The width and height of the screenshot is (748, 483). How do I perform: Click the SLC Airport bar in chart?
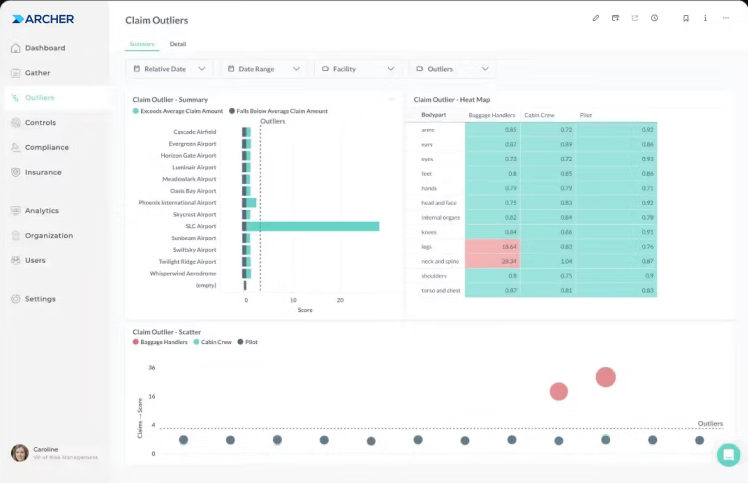point(313,226)
